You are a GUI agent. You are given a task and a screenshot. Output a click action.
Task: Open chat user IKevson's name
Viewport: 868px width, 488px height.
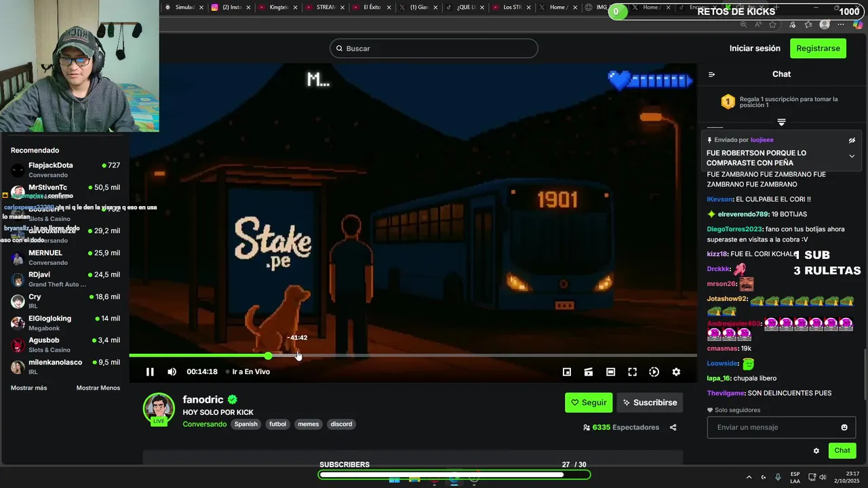[x=719, y=199]
